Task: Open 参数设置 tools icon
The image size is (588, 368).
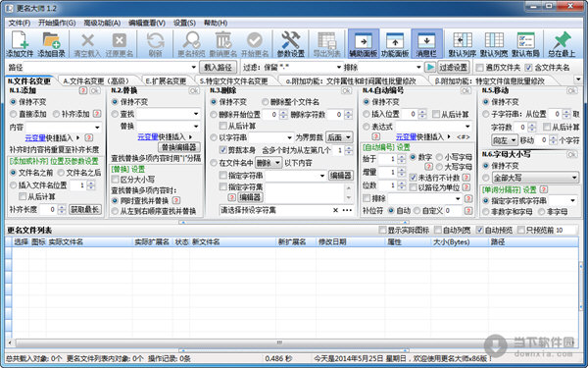Action: coord(291,44)
